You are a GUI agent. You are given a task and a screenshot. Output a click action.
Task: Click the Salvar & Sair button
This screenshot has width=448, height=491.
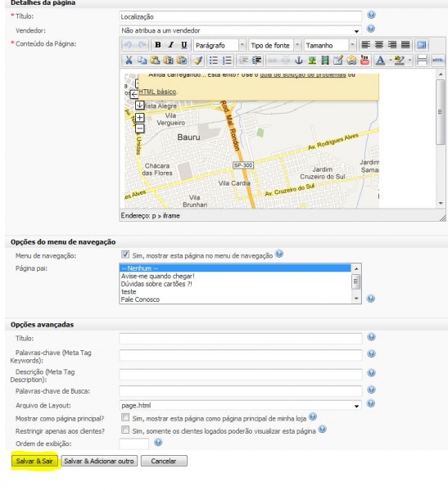point(34,461)
